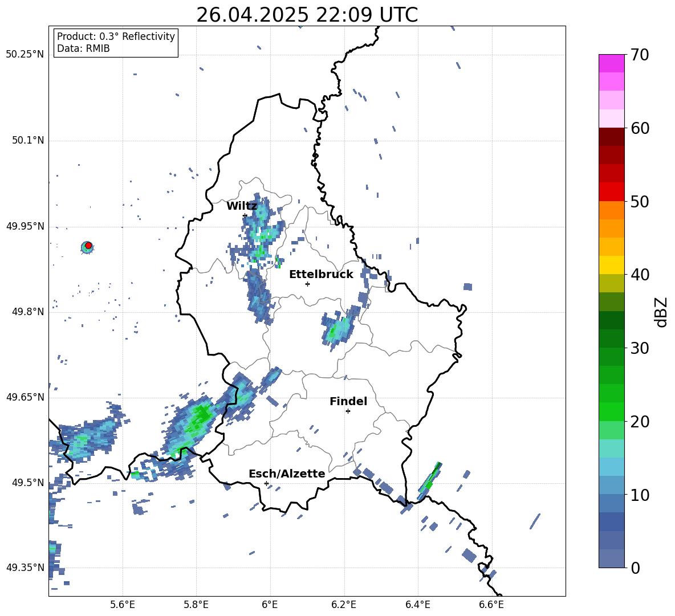The width and height of the screenshot is (675, 616).
Task: Select the Esch/Alzette city label
Action: pyautogui.click(x=287, y=474)
